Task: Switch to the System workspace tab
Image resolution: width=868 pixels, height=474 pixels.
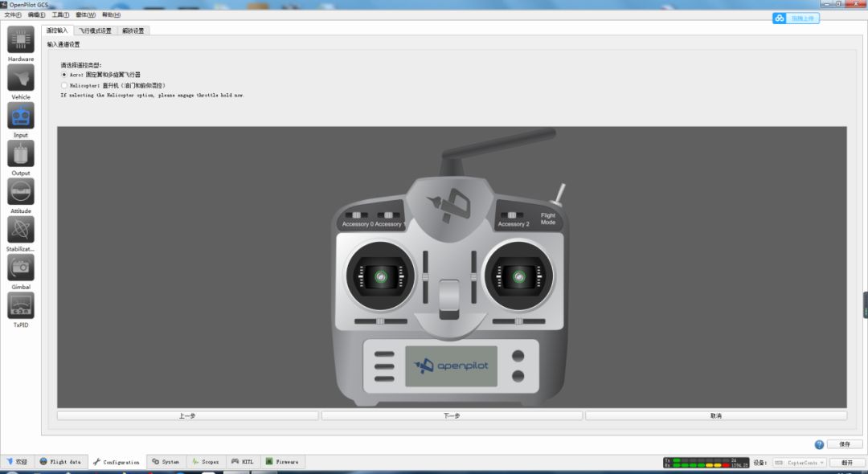Action: point(165,461)
